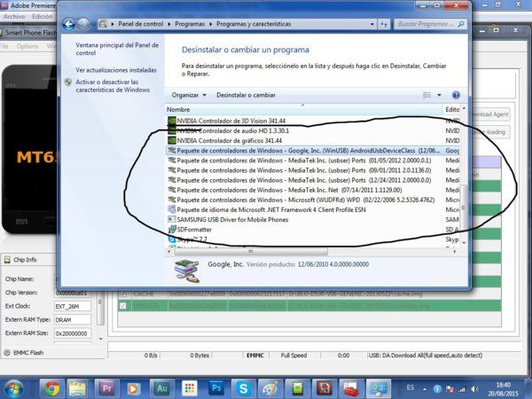The height and width of the screenshot is (399, 532).
Task: Click the change view icon in toolbar
Action: [426, 95]
